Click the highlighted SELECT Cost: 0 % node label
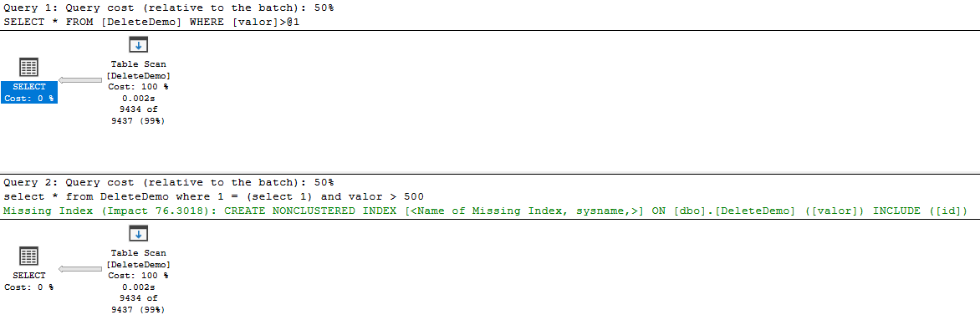 [28, 93]
